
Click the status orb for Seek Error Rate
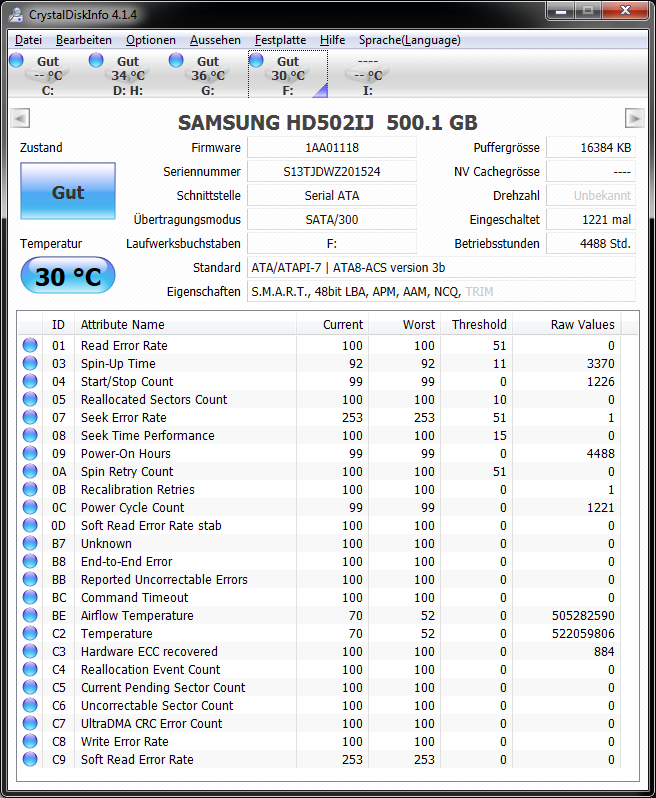(30, 417)
